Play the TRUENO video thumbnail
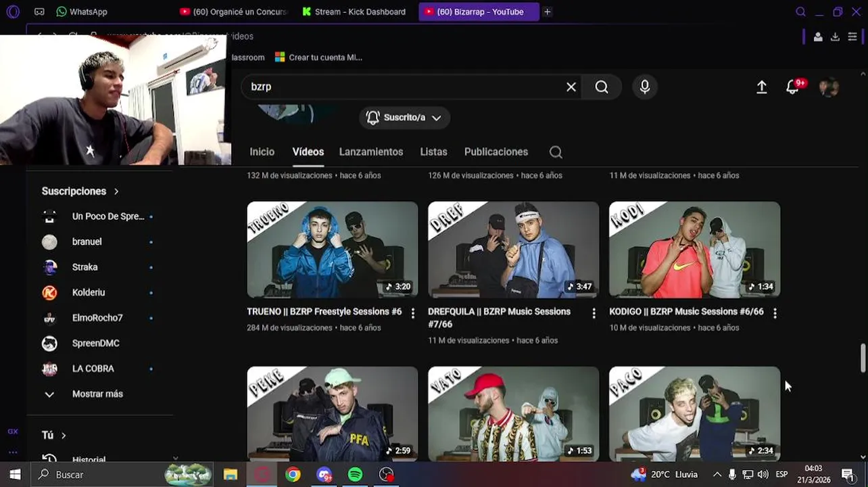 click(333, 250)
